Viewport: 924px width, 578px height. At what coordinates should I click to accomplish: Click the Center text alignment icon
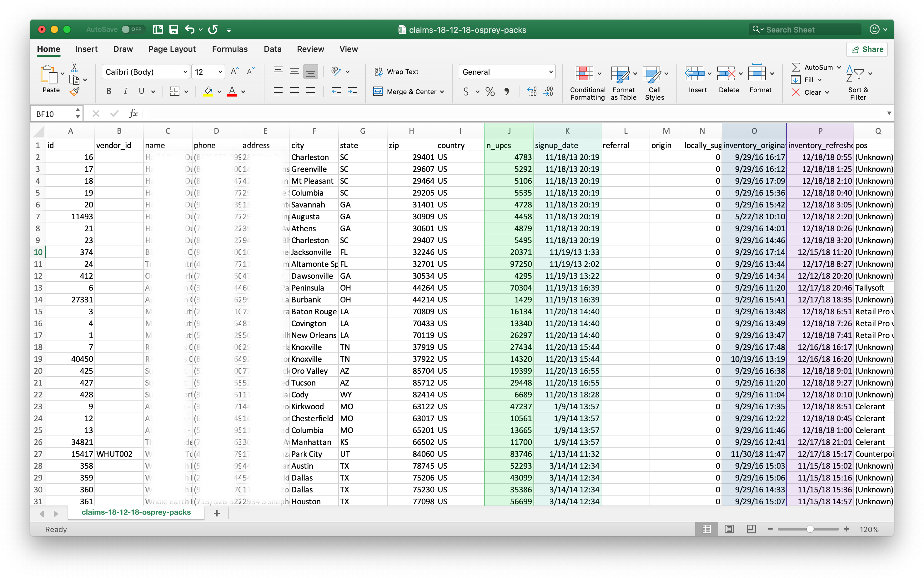(x=294, y=91)
